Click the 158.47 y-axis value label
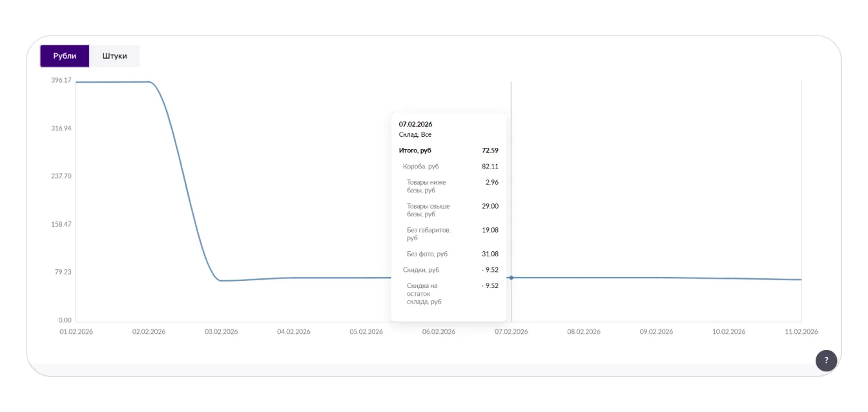Viewport: 868px width, 412px height. [61, 224]
